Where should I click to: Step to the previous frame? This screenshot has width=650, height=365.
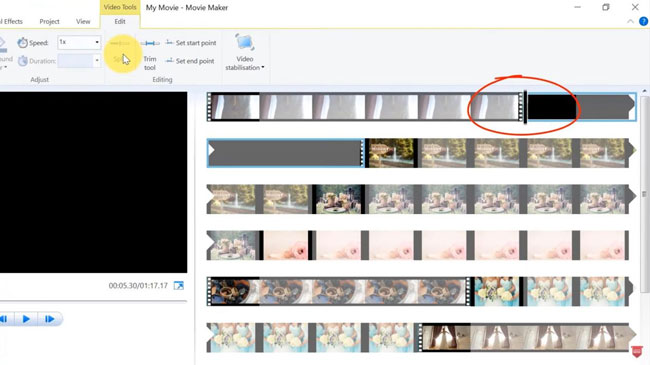(x=5, y=319)
